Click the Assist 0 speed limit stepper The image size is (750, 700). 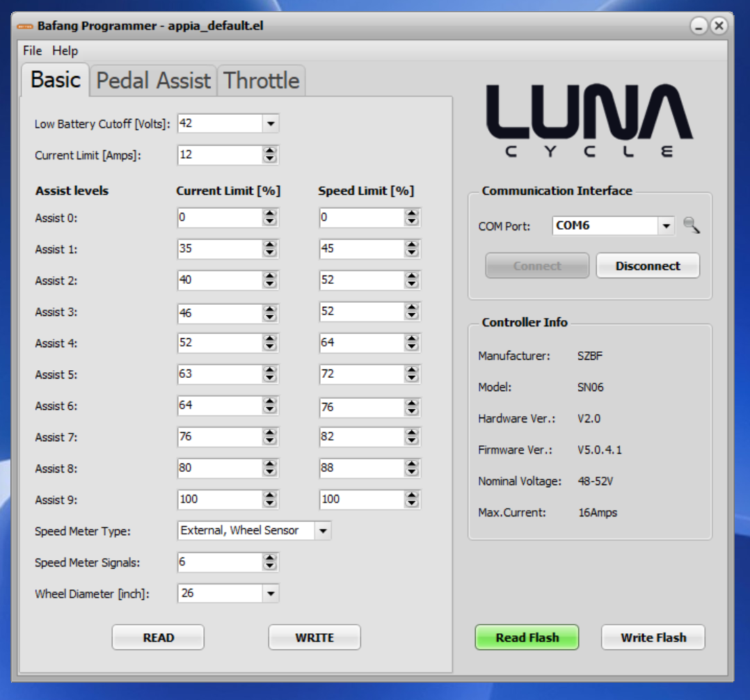click(x=412, y=217)
